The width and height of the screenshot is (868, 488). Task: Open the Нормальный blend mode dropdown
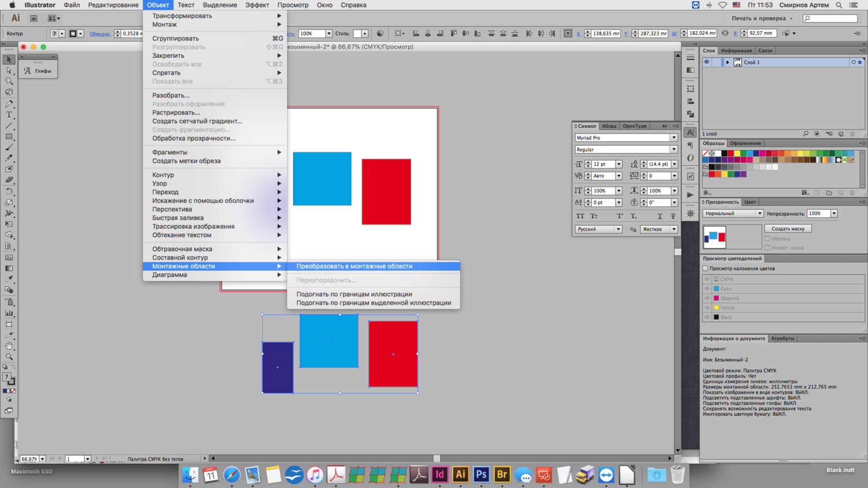tap(733, 213)
